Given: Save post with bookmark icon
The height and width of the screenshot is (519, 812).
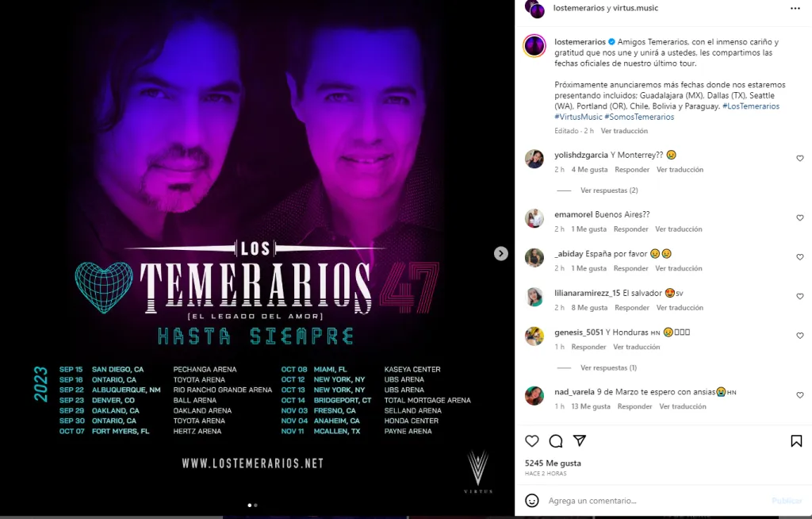Looking at the screenshot, I should 796,441.
